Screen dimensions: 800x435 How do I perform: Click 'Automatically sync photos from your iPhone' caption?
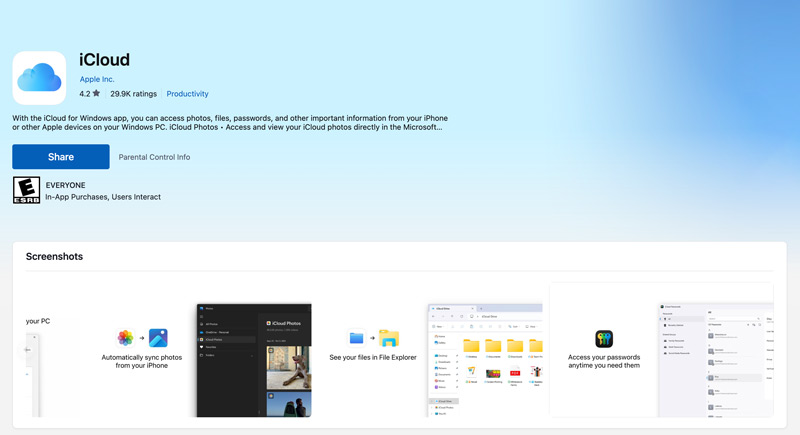point(142,361)
